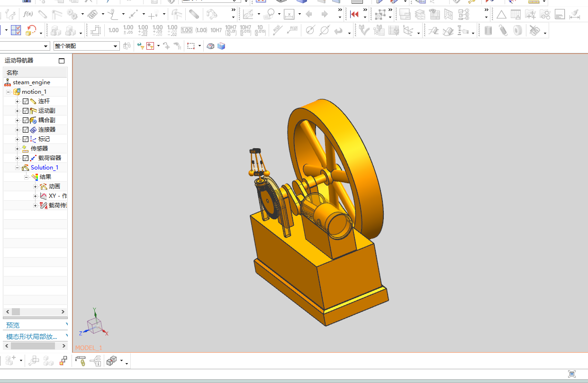The width and height of the screenshot is (588, 383).
Task: Toggle the 连接器 (connectors) checkbox
Action: (26, 130)
